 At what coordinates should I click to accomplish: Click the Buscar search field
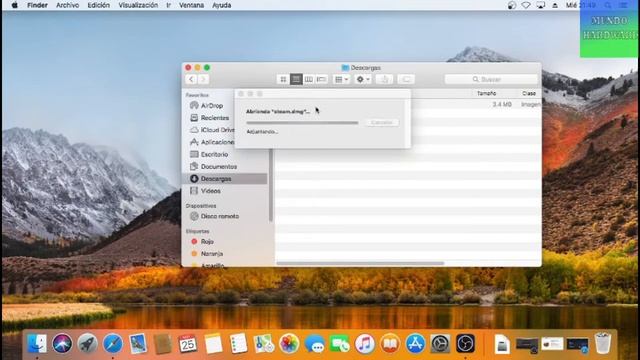click(491, 79)
